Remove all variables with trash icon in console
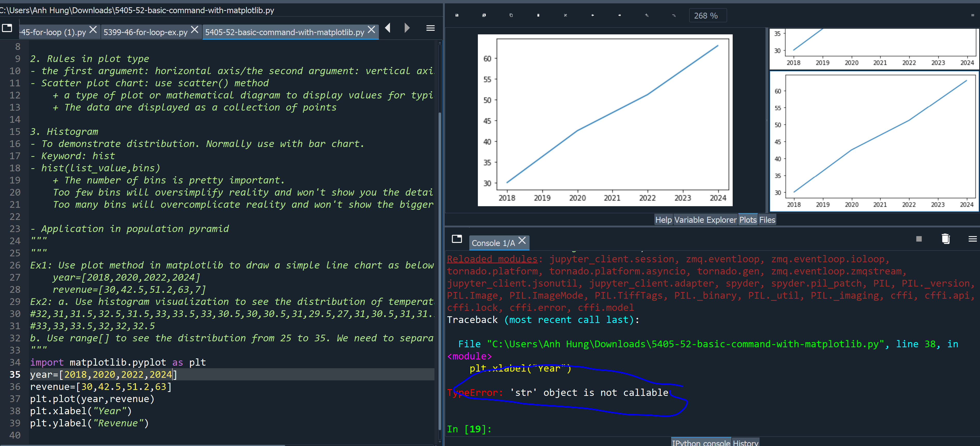Viewport: 980px width, 446px height. [945, 239]
